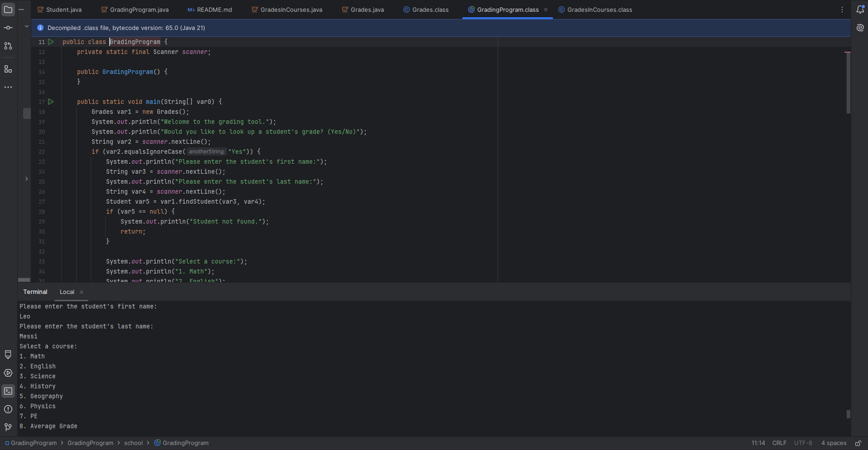
Task: Open the Git version control tool window
Action: [x=8, y=427]
